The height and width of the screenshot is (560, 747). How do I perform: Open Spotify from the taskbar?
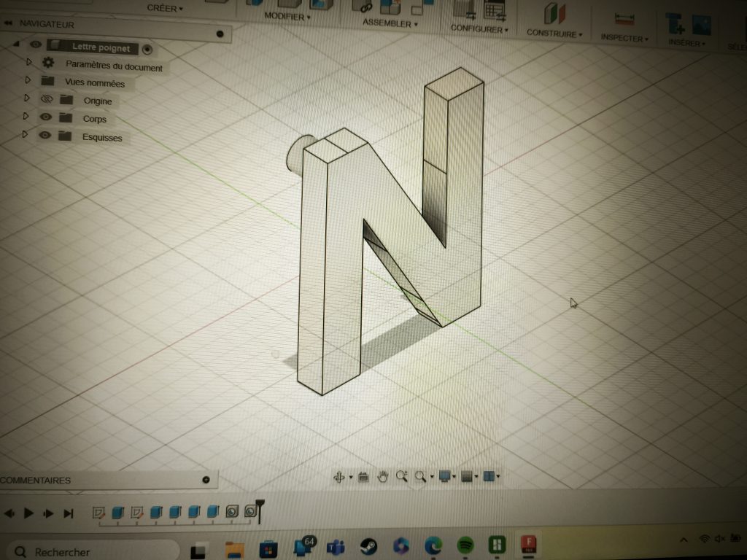pyautogui.click(x=465, y=545)
